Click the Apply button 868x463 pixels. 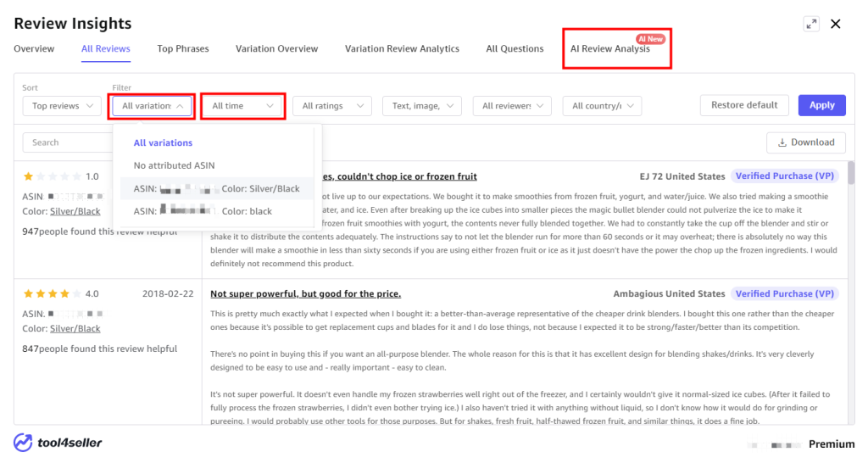821,105
